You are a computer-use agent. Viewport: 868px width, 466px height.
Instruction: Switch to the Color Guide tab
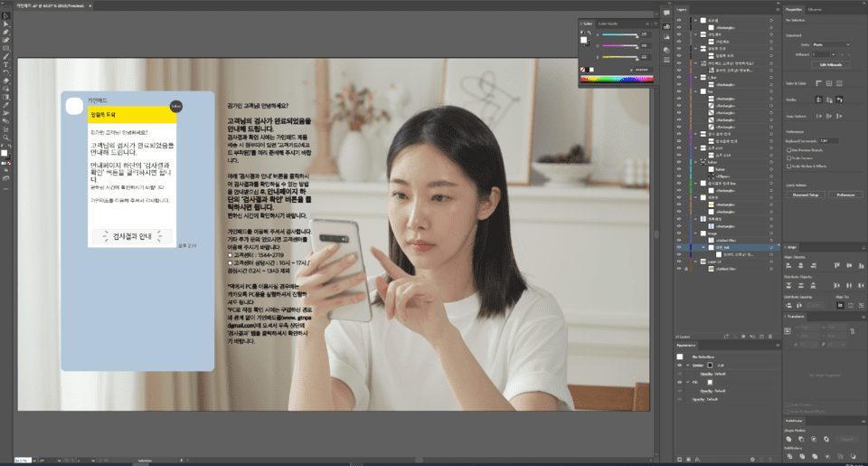(x=608, y=24)
